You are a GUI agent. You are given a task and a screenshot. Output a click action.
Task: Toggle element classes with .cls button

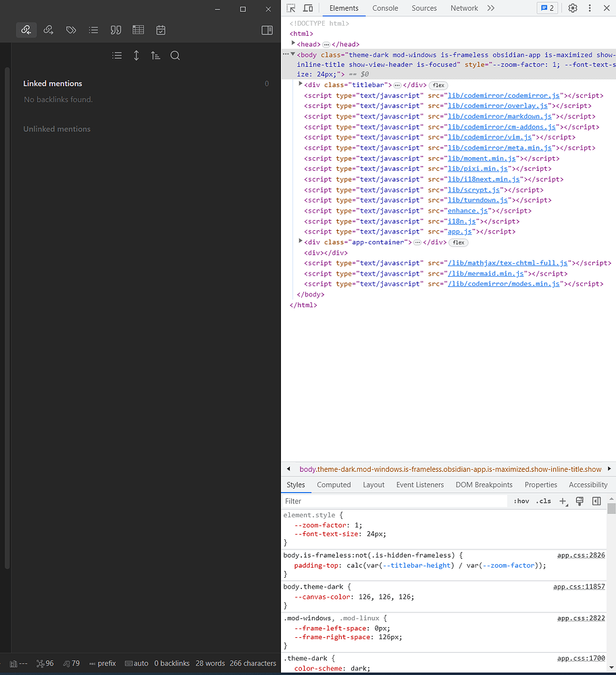543,501
